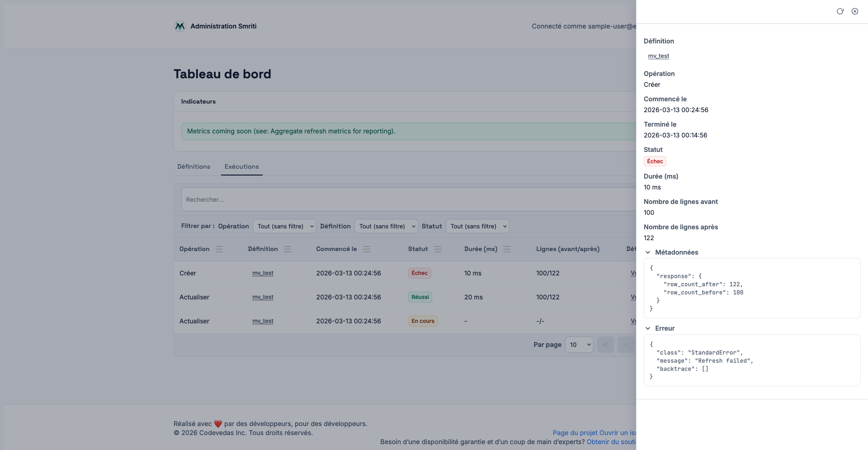Collapse the Métadonnées section
The image size is (868, 450).
tap(648, 252)
